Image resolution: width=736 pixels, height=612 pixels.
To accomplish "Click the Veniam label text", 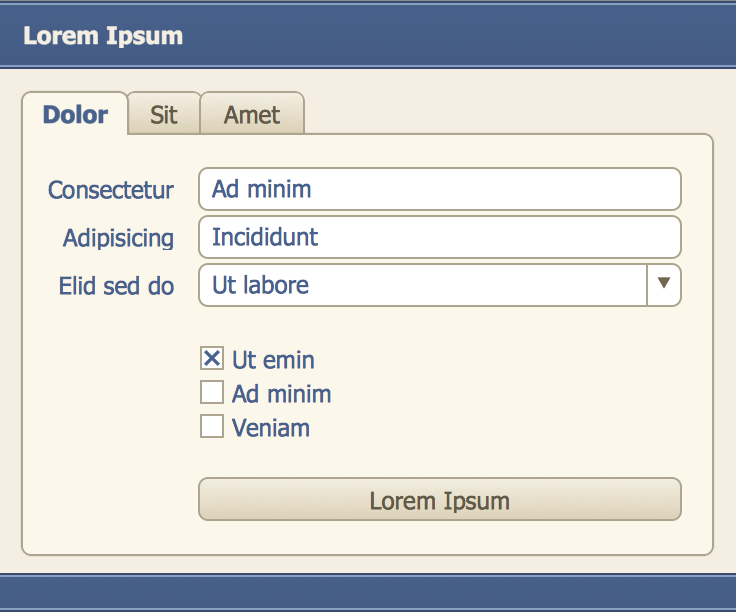I will [270, 428].
